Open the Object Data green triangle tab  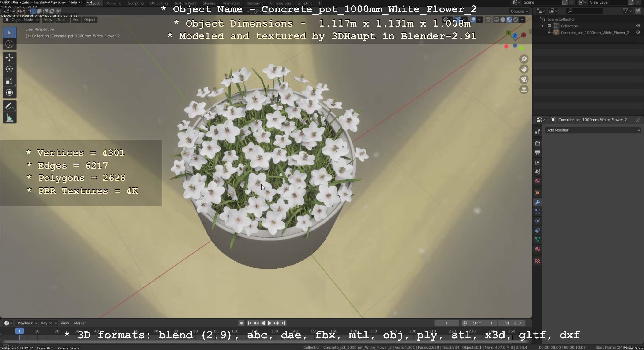point(538,240)
